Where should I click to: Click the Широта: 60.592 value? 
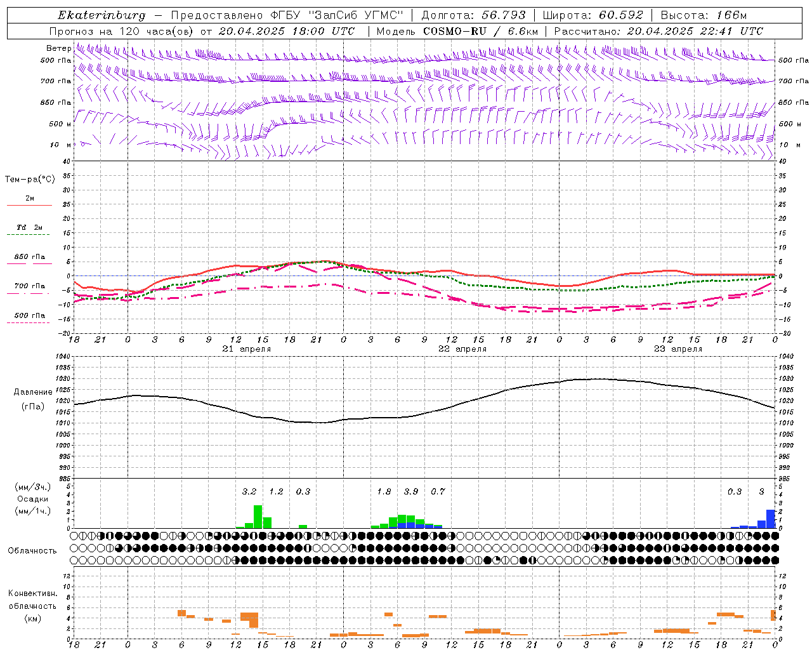pyautogui.click(x=593, y=15)
